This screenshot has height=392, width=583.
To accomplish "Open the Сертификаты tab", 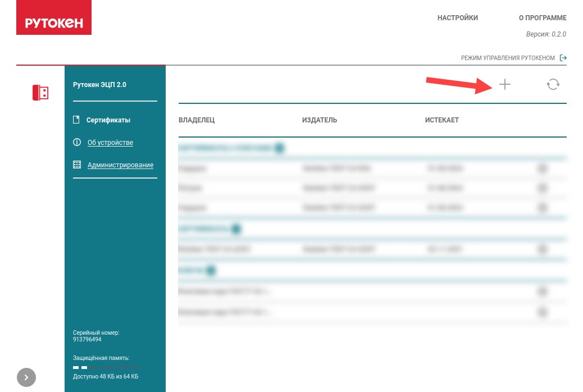I will coord(108,120).
